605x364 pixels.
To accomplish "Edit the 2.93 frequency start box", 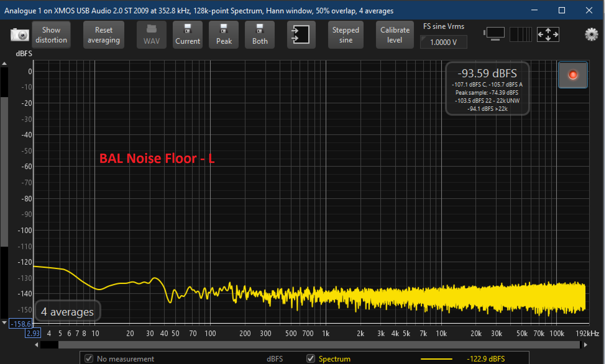I will point(33,333).
